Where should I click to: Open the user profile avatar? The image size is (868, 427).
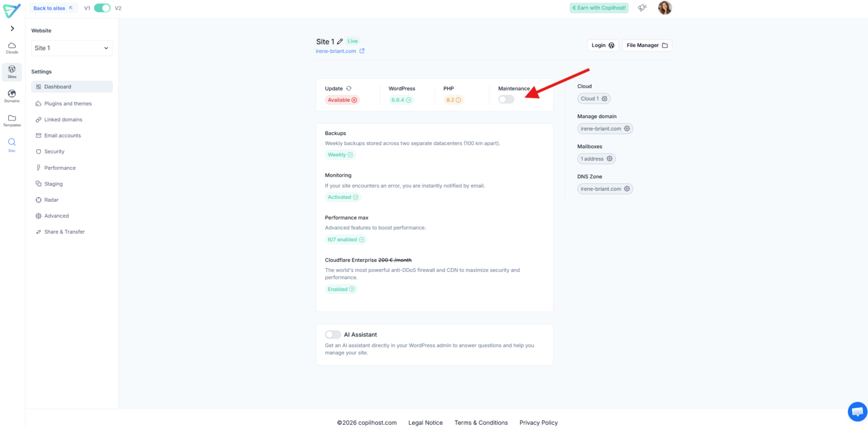pyautogui.click(x=665, y=8)
